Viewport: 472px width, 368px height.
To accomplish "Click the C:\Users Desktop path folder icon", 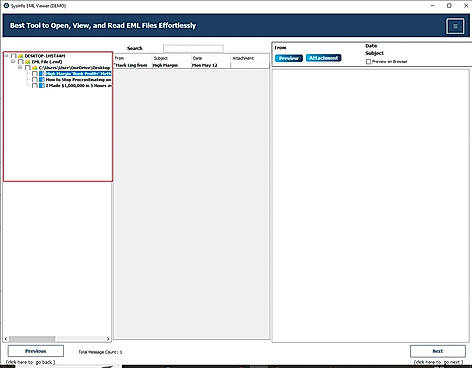I will 35,68.
